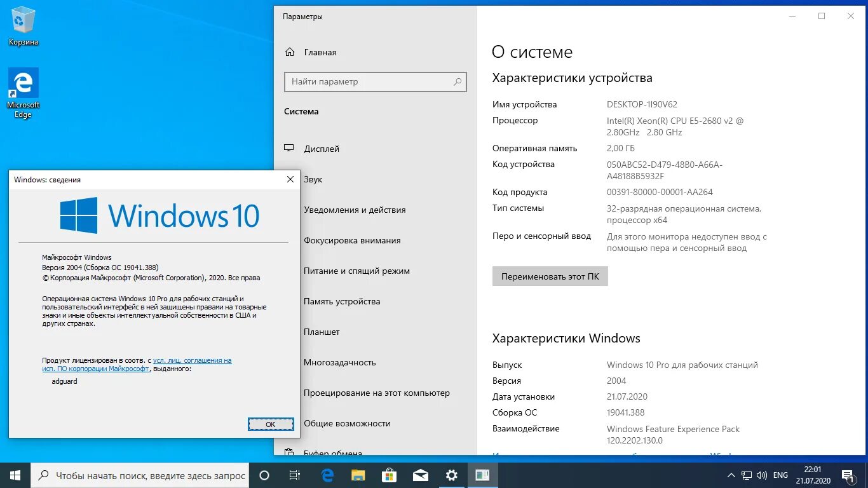Viewport: 868px width, 488px height.
Task: Click the monitor icon next to Дисплей
Action: pos(289,149)
